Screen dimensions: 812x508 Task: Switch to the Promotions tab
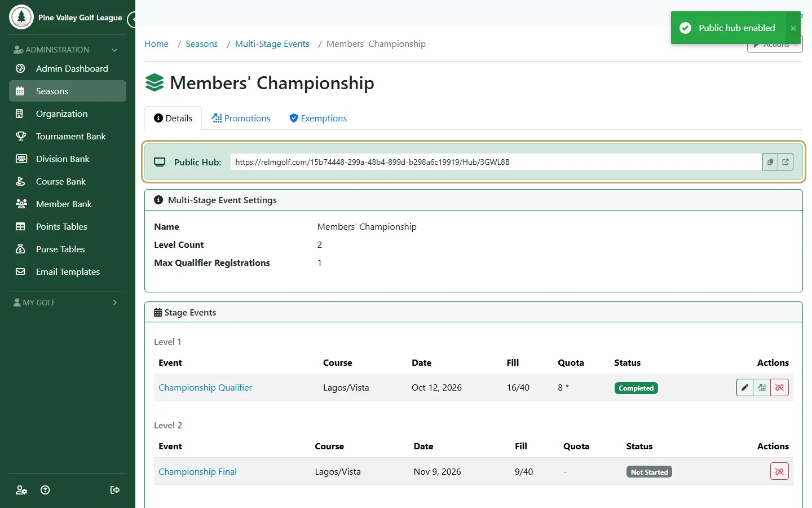[241, 118]
